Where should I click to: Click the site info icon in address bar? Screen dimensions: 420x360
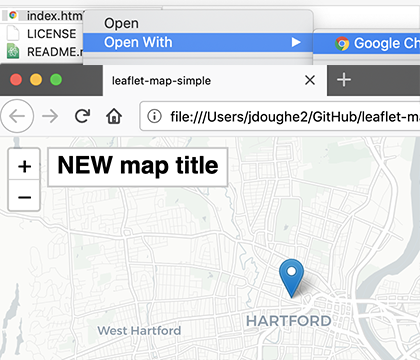[x=154, y=116]
